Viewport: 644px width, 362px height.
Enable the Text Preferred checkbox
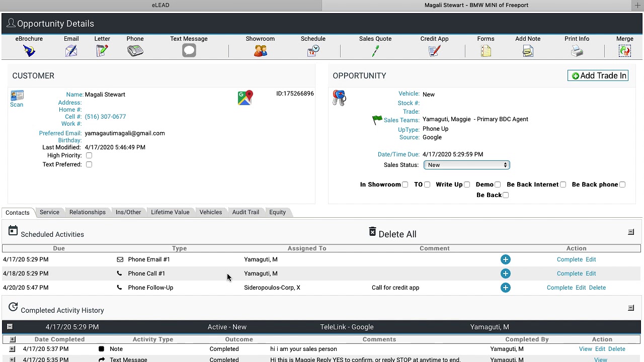(x=89, y=164)
